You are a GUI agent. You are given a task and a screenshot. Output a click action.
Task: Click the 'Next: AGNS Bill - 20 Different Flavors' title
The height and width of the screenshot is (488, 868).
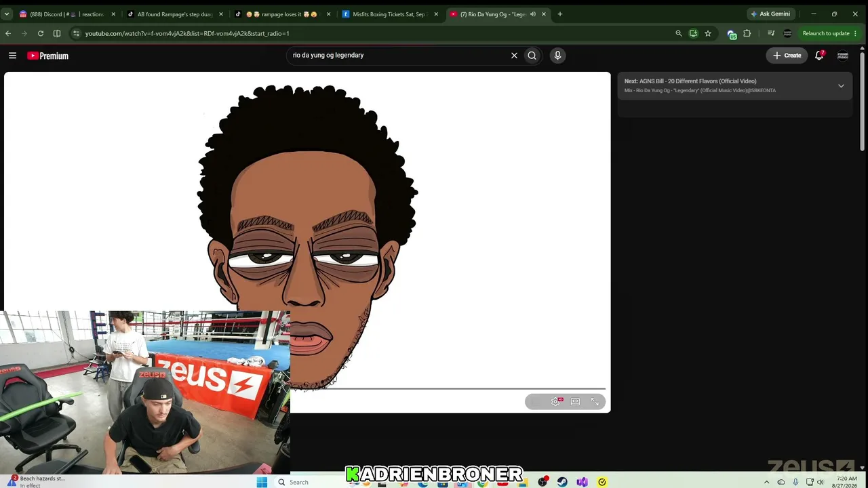[690, 81]
